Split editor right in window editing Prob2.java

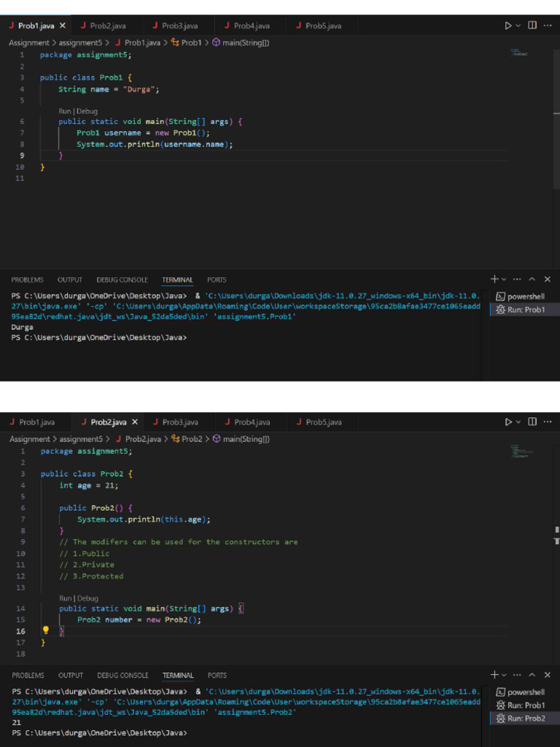[x=532, y=422]
